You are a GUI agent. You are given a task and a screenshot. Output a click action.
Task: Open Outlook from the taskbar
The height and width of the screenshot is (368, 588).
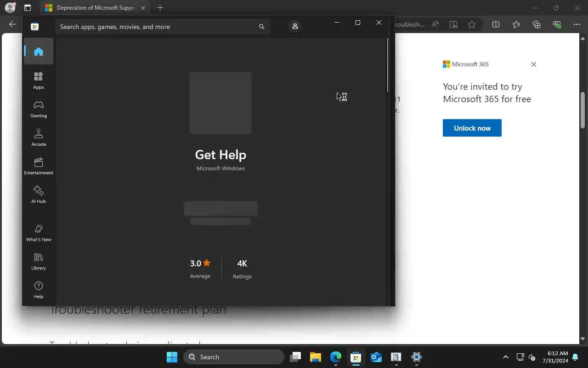(x=376, y=357)
